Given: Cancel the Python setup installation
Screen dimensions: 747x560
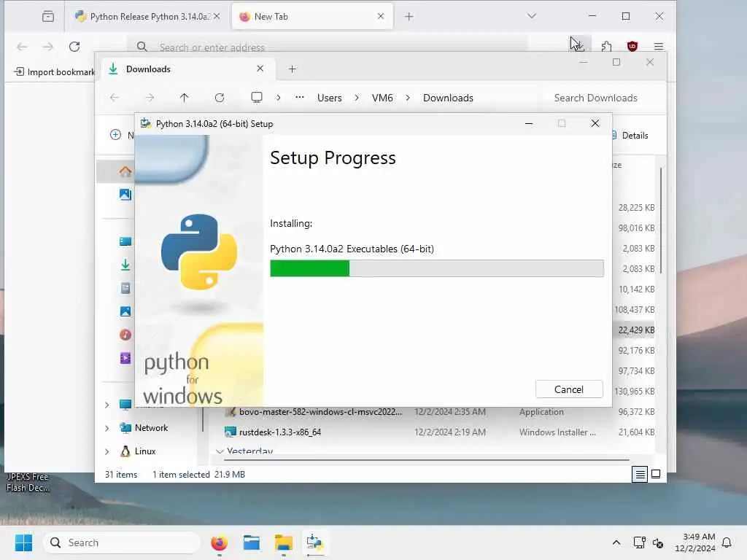Looking at the screenshot, I should [569, 389].
